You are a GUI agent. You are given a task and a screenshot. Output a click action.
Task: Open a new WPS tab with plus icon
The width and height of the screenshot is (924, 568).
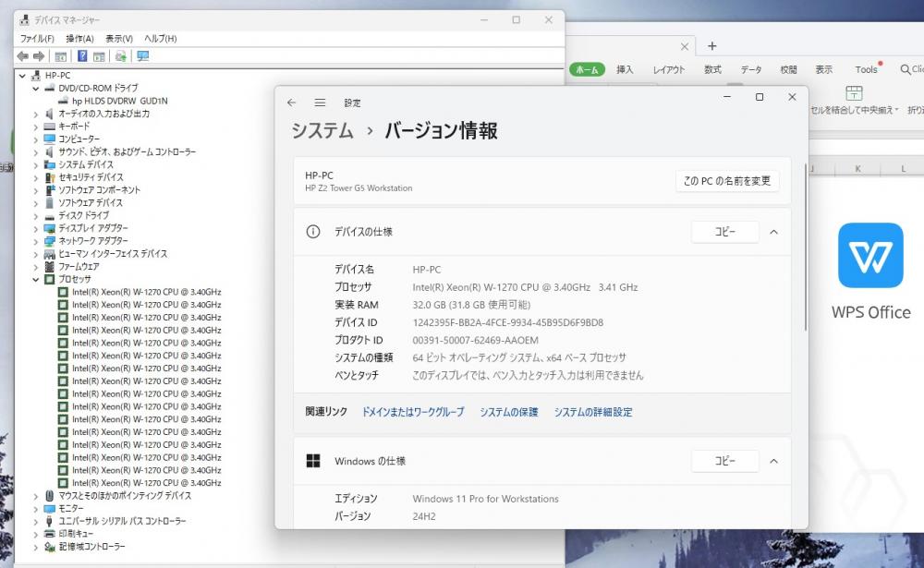[711, 46]
